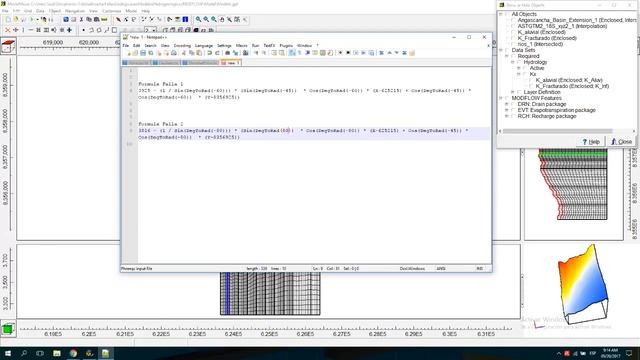640x360 pixels.
Task: Expand EVT: Evapotranspiration package node
Action: click(507, 110)
